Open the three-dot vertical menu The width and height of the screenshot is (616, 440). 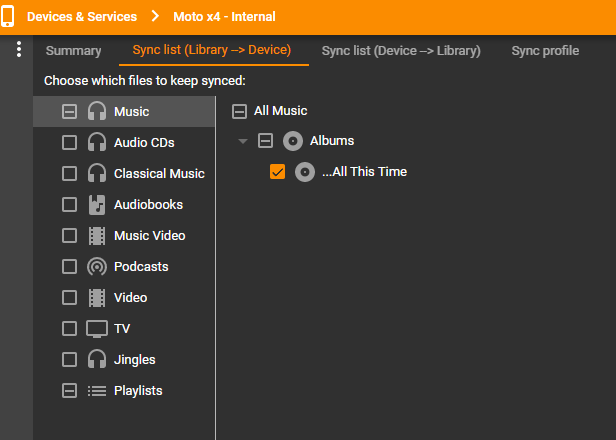pyautogui.click(x=18, y=50)
